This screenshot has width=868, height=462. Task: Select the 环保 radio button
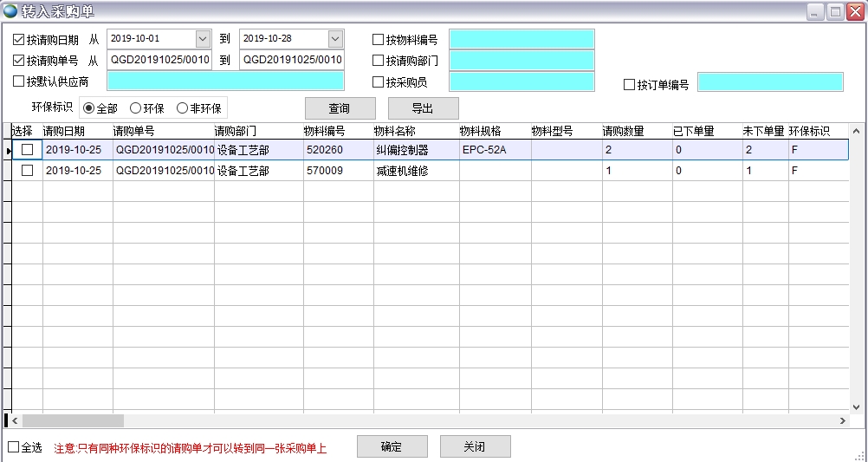[x=135, y=108]
